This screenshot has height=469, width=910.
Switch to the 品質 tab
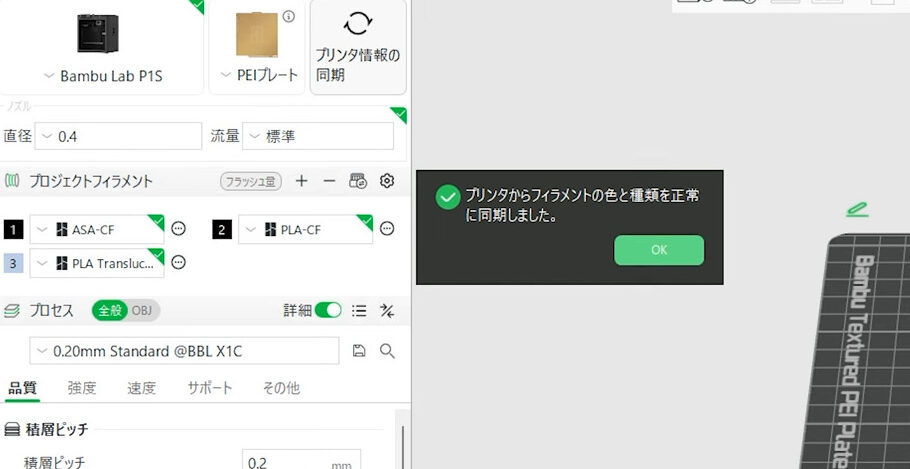coord(23,388)
